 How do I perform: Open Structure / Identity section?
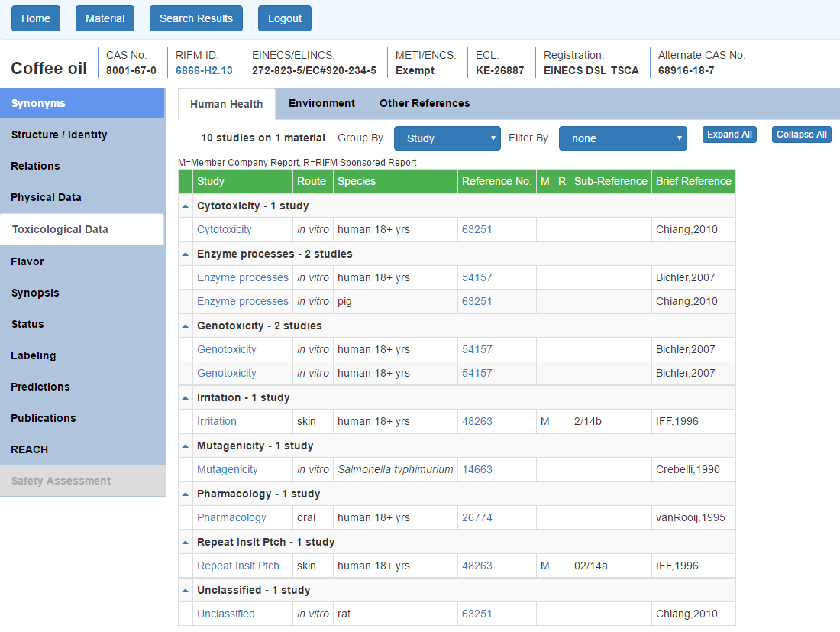tap(82, 135)
